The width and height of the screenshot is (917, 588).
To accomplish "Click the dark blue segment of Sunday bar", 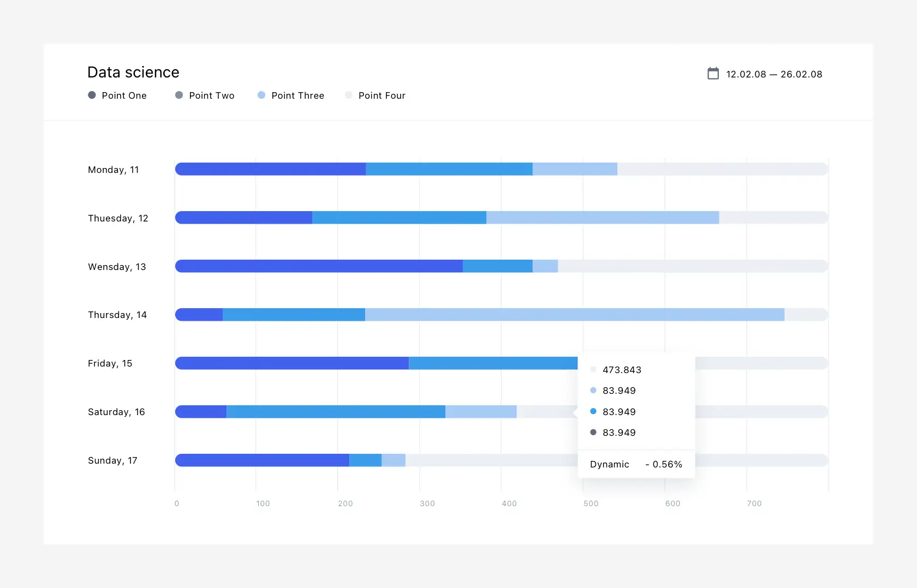I will click(262, 460).
